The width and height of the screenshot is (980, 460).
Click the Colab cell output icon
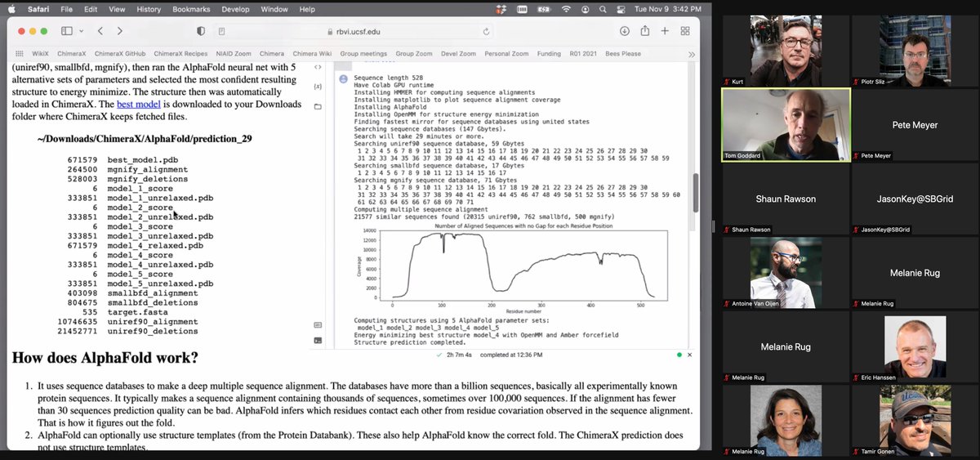344,79
